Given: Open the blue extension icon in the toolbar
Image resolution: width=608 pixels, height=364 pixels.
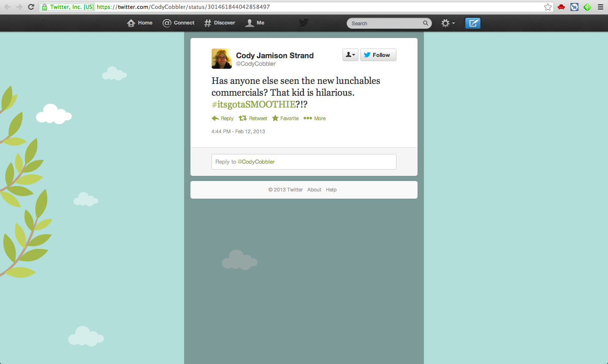Looking at the screenshot, I should click(574, 7).
